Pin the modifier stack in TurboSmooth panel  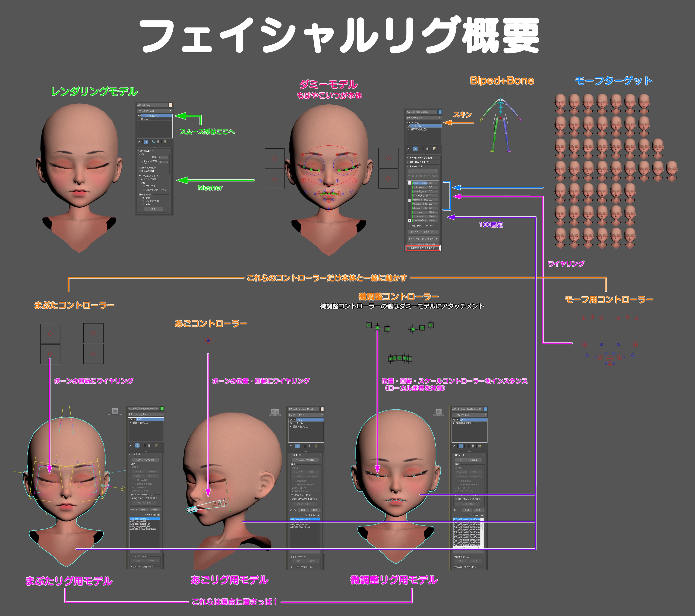coord(139,142)
